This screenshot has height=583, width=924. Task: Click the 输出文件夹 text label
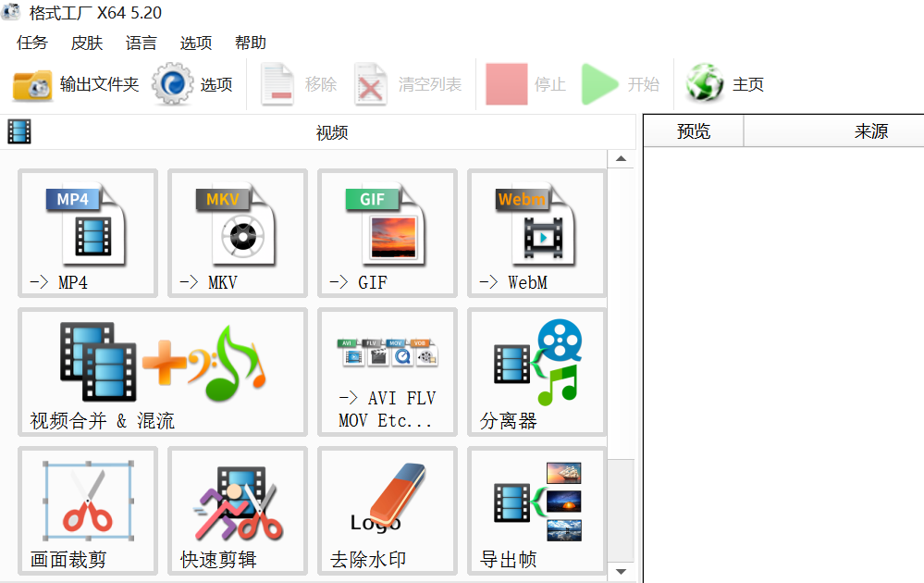(x=99, y=84)
